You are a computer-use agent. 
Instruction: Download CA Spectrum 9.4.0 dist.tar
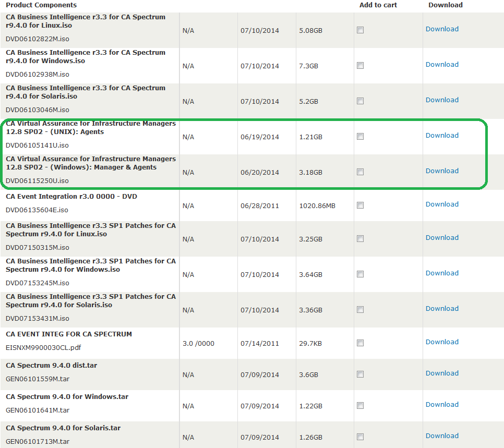click(442, 373)
